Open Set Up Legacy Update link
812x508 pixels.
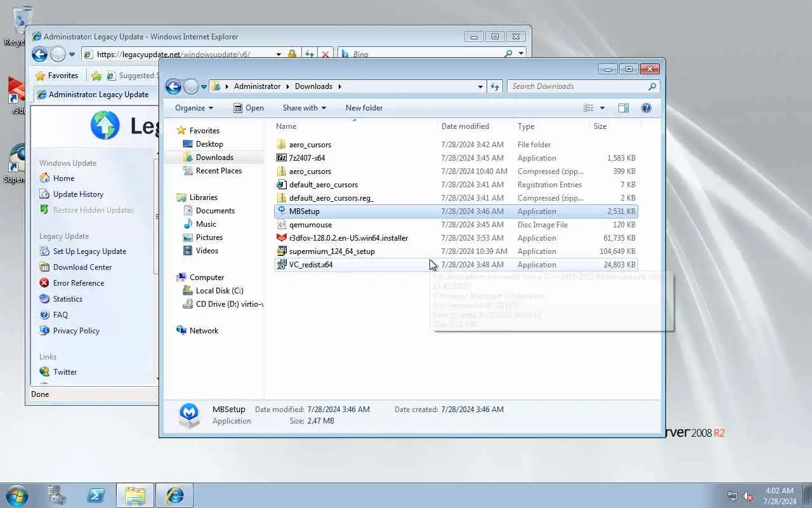pyautogui.click(x=89, y=251)
